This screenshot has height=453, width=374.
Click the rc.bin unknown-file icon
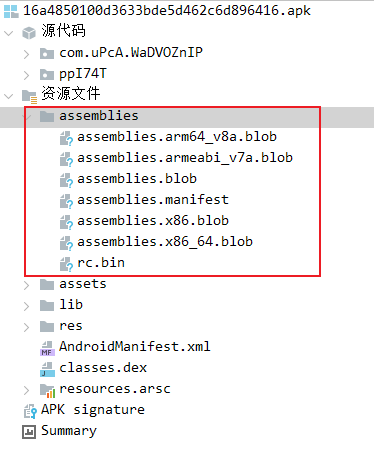pyautogui.click(x=66, y=264)
